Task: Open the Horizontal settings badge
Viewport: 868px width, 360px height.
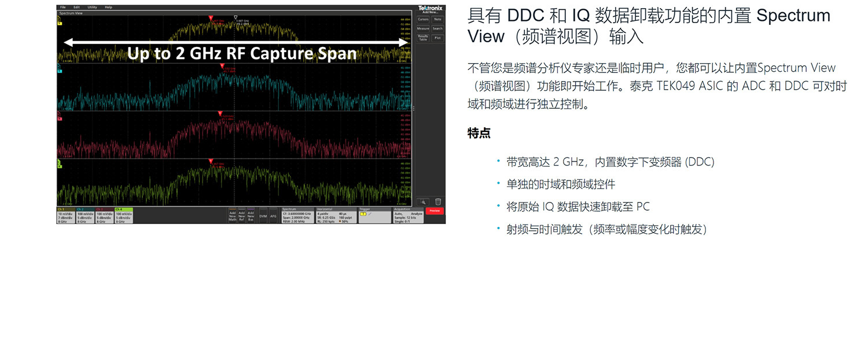Action: point(336,215)
